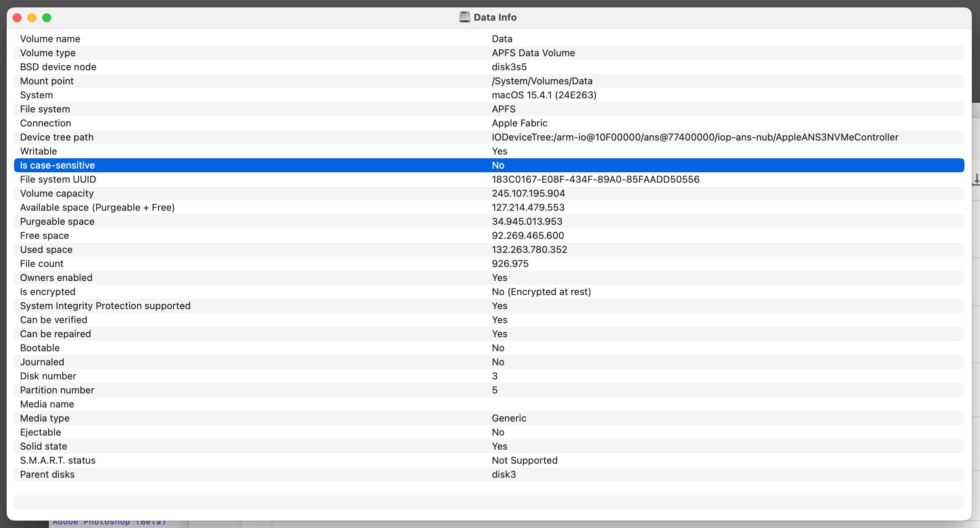Minimize the Data Info window

click(32, 17)
